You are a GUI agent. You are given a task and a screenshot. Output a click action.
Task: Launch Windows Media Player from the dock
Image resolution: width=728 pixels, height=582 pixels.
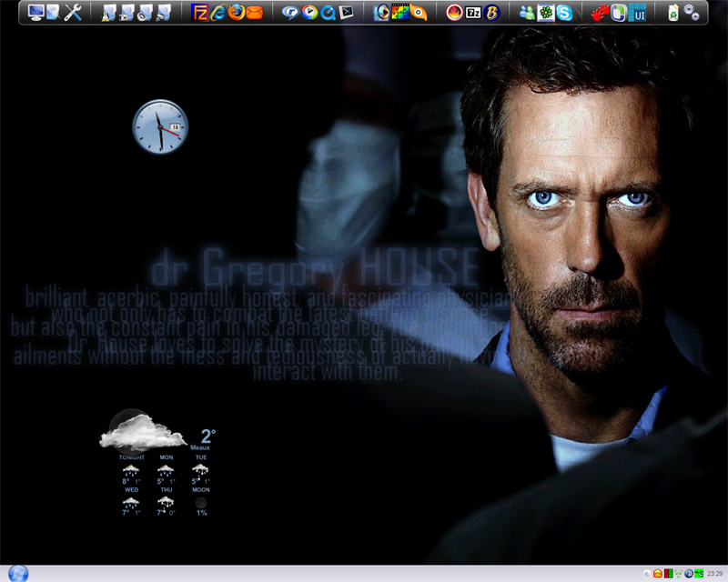309,13
